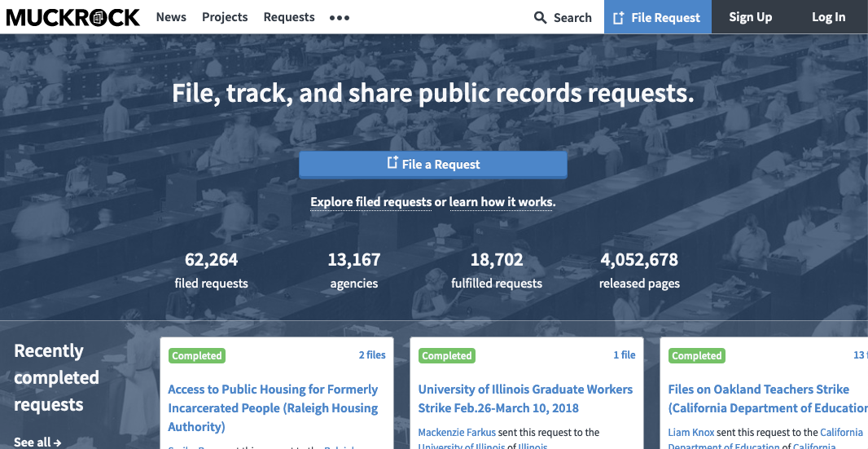The height and width of the screenshot is (449, 868).
Task: Follow the Explore filed requests link
Action: [370, 202]
